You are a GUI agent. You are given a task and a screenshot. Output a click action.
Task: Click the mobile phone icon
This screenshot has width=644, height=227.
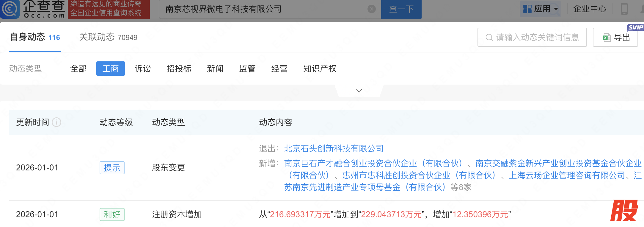[624, 9]
